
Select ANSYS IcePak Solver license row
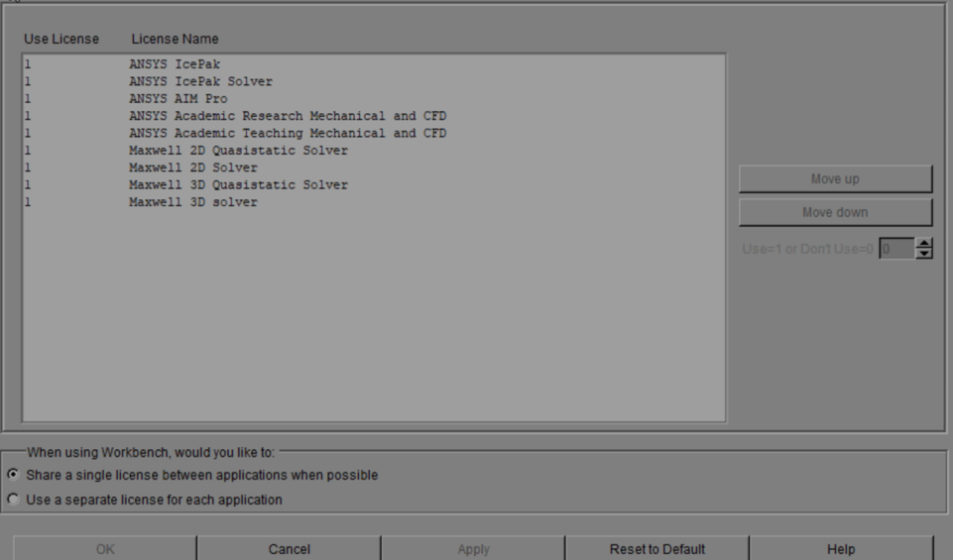tap(374, 81)
